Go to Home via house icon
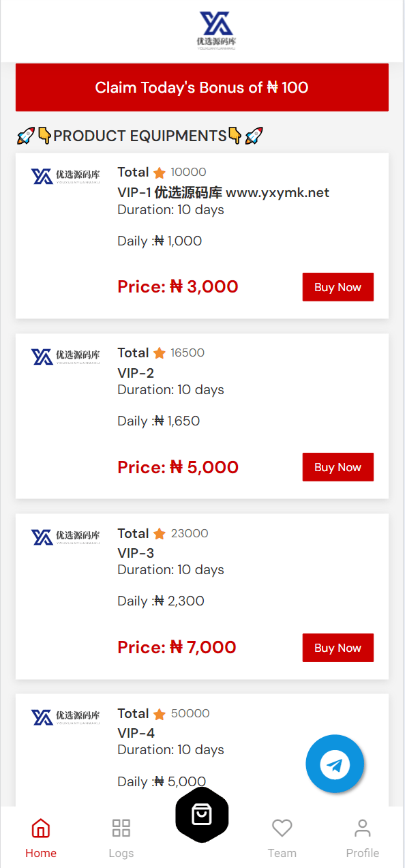The width and height of the screenshot is (405, 868). pyautogui.click(x=41, y=828)
